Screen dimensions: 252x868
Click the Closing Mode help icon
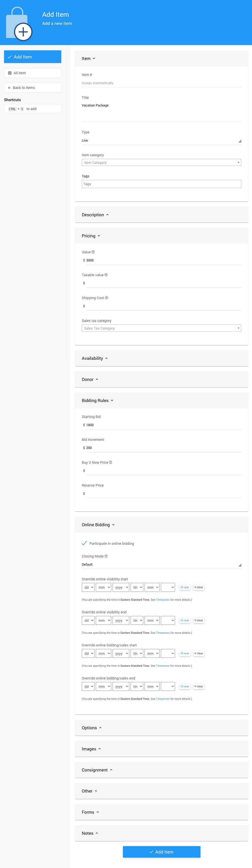pyautogui.click(x=106, y=556)
